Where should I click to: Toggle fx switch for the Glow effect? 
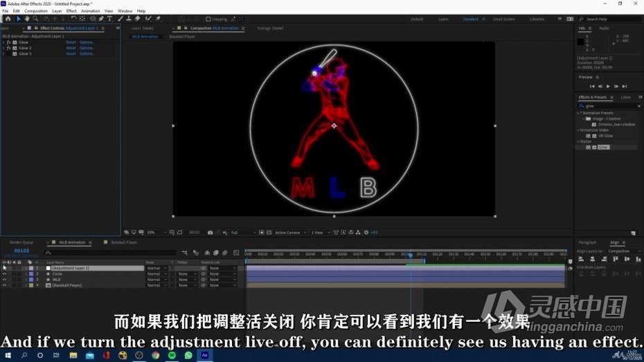coord(8,42)
